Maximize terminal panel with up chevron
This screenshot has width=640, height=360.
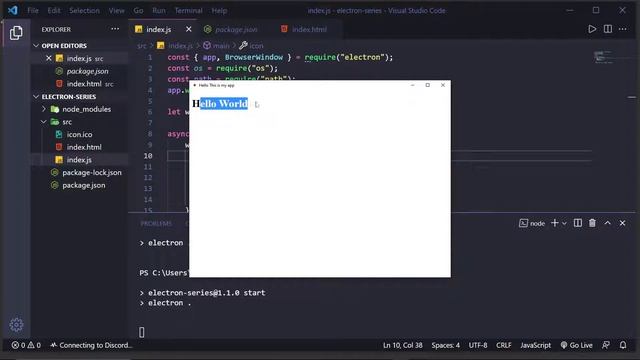[x=607, y=223]
